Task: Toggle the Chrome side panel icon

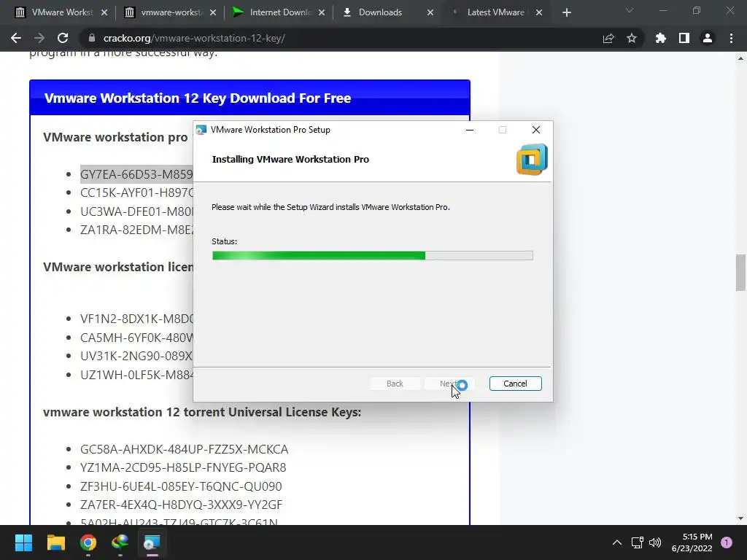Action: [684, 38]
